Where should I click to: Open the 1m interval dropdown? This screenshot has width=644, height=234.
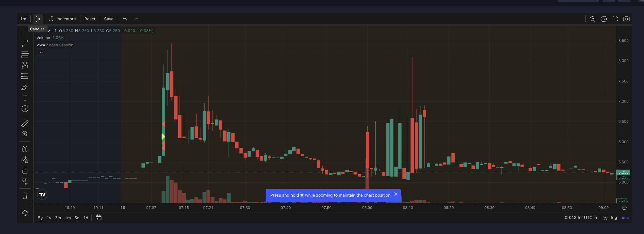click(23, 19)
